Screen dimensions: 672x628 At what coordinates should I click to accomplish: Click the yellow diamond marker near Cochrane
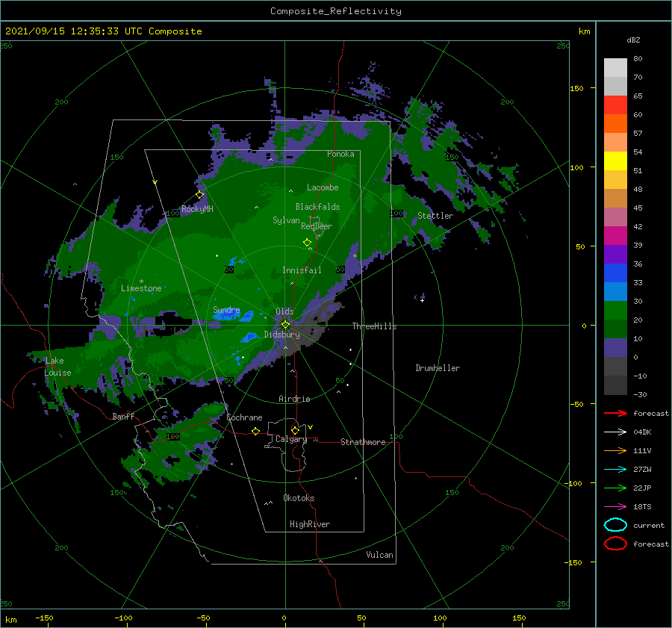pos(256,431)
